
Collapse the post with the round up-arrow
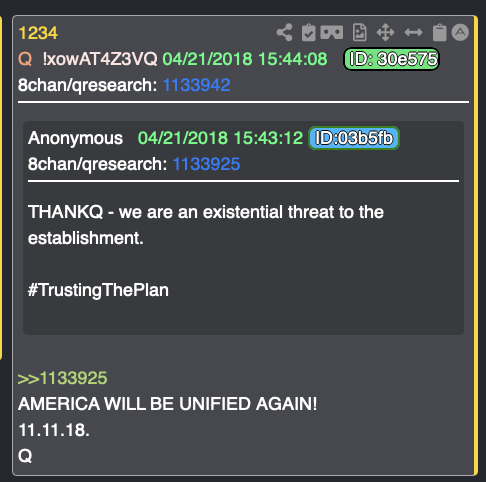click(x=460, y=32)
